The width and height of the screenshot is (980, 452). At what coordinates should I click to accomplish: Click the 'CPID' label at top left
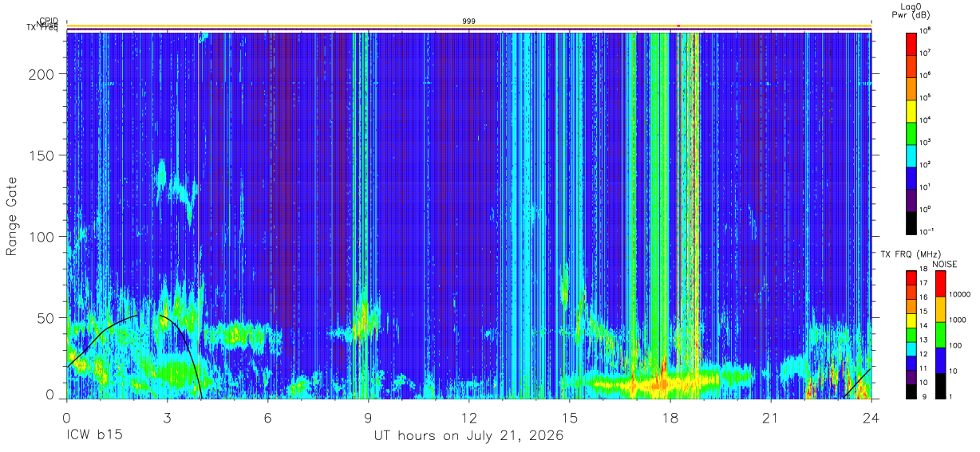pos(49,21)
